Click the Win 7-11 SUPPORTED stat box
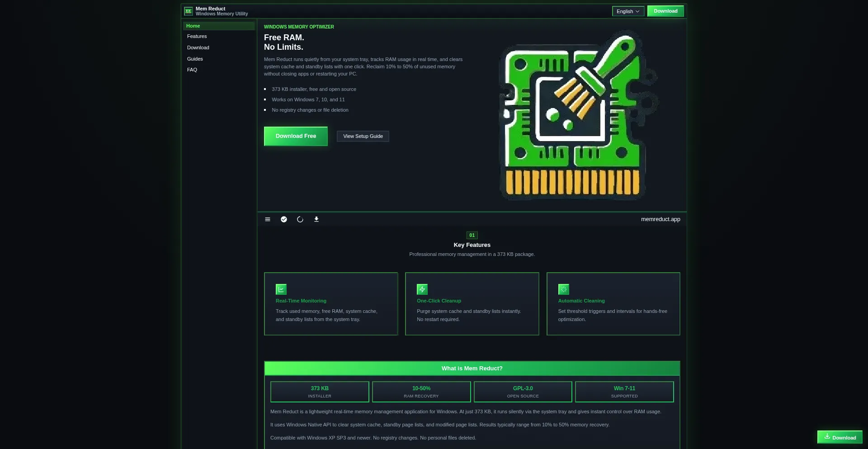This screenshot has width=868, height=449. click(624, 392)
